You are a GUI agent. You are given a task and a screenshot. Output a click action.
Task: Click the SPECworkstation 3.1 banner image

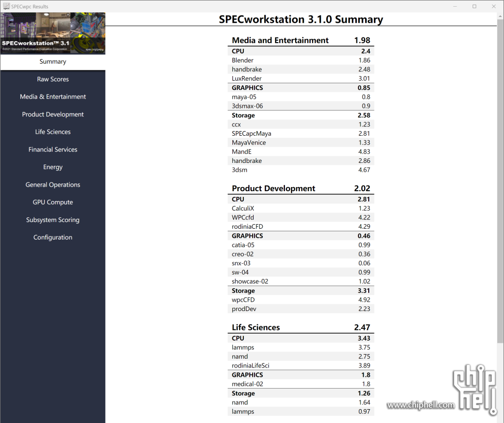[x=52, y=33]
